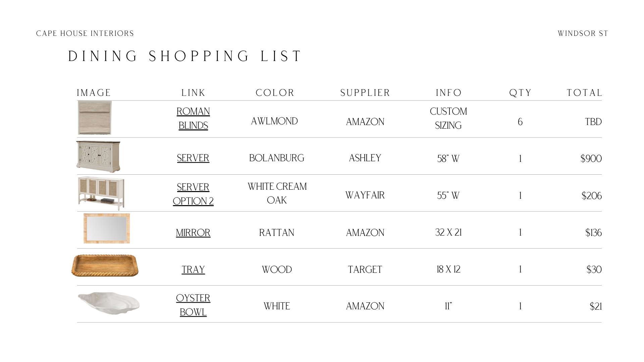The image size is (644, 362).
Task: Open the Server link
Action: [193, 158]
